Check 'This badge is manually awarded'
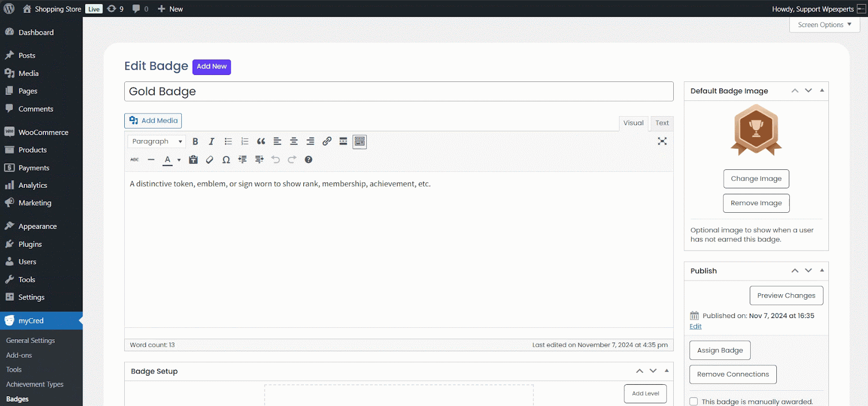This screenshot has width=868, height=406. pyautogui.click(x=694, y=402)
